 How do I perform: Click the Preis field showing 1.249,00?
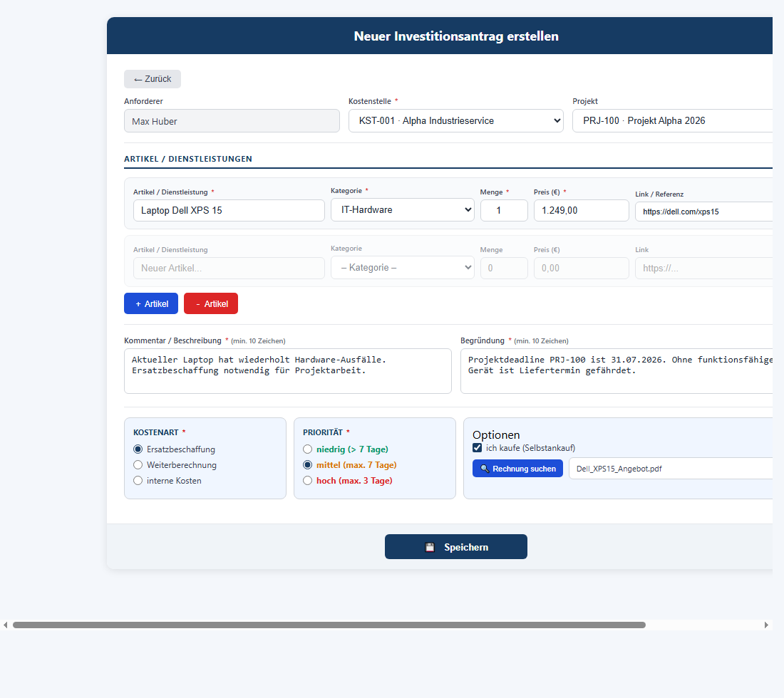582,210
